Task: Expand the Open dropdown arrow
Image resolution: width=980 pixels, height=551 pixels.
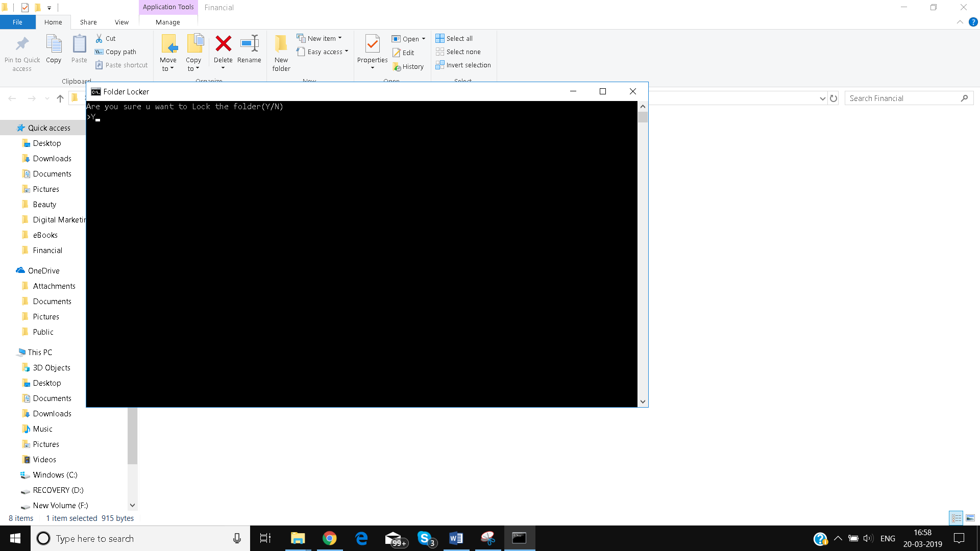Action: (424, 39)
